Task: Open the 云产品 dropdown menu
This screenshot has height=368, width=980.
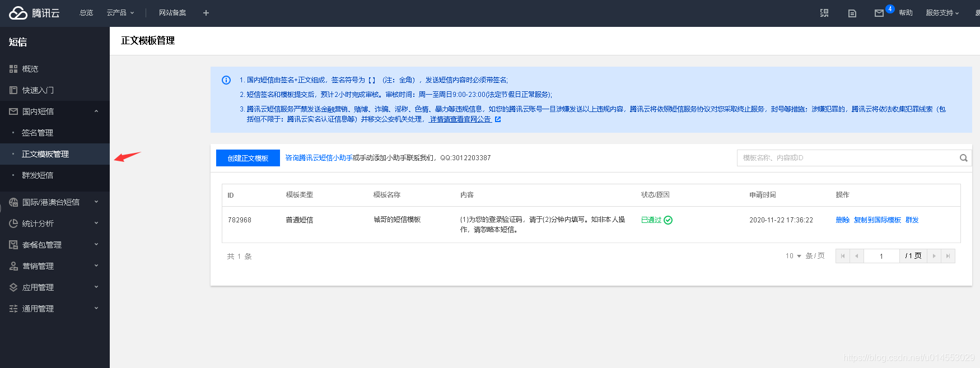Action: click(x=120, y=13)
